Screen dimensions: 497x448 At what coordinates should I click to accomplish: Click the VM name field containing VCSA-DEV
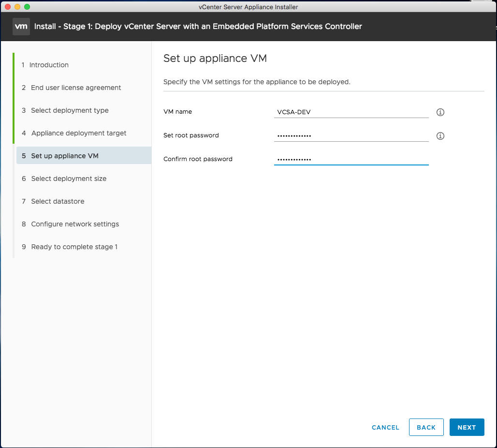[x=351, y=112]
